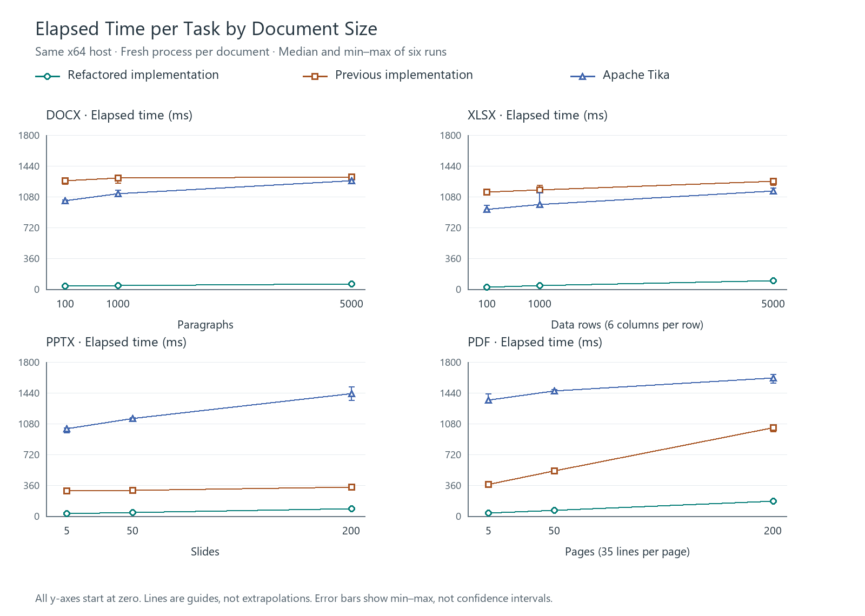Image resolution: width=865 pixels, height=616 pixels.
Task: Click the Refactored implementation legend circle marker
Action: coord(47,77)
